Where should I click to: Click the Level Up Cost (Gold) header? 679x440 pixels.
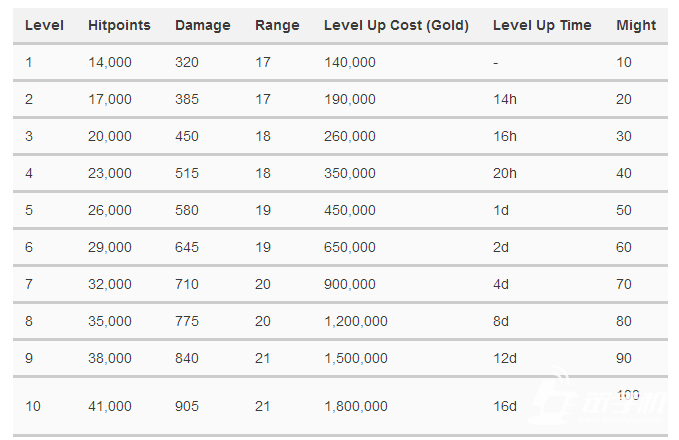click(x=396, y=25)
